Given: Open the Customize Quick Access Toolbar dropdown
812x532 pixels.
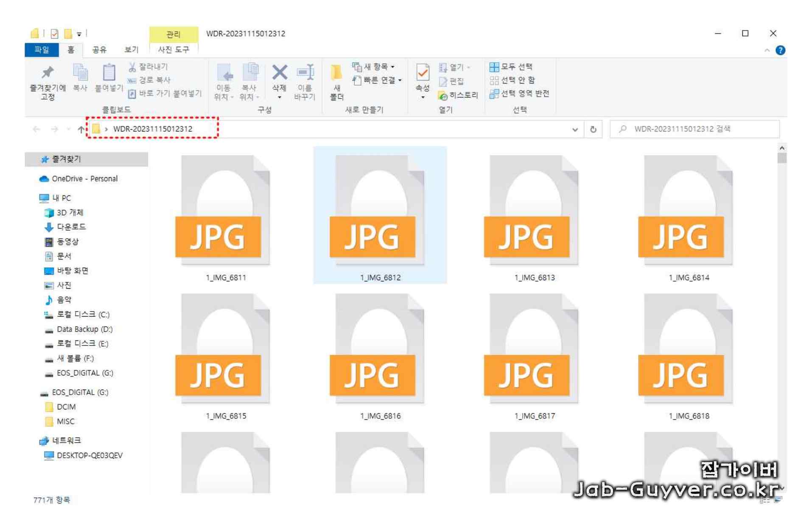Looking at the screenshot, I should pos(79,34).
